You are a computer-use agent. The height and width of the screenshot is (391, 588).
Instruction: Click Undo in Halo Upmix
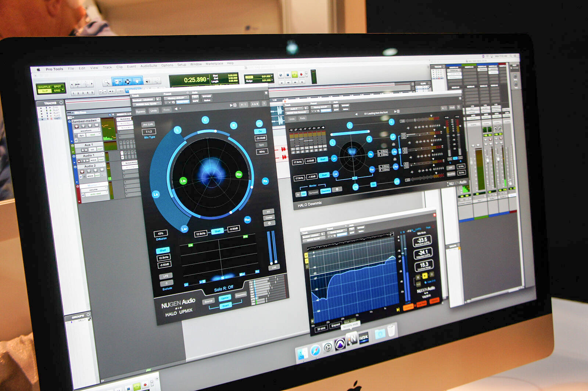pos(154,111)
